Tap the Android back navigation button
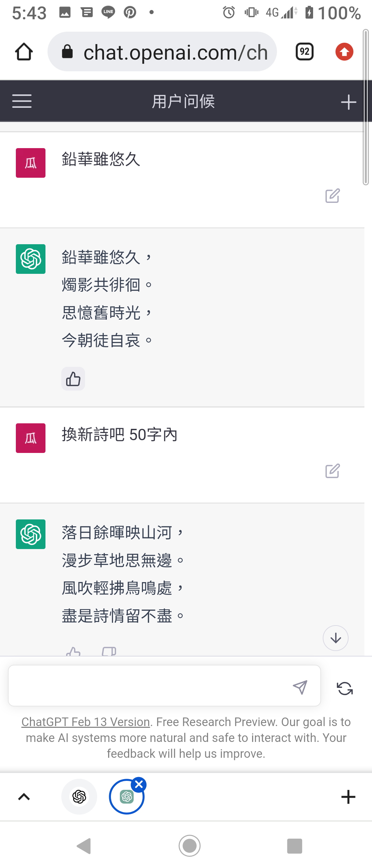 pyautogui.click(x=84, y=846)
